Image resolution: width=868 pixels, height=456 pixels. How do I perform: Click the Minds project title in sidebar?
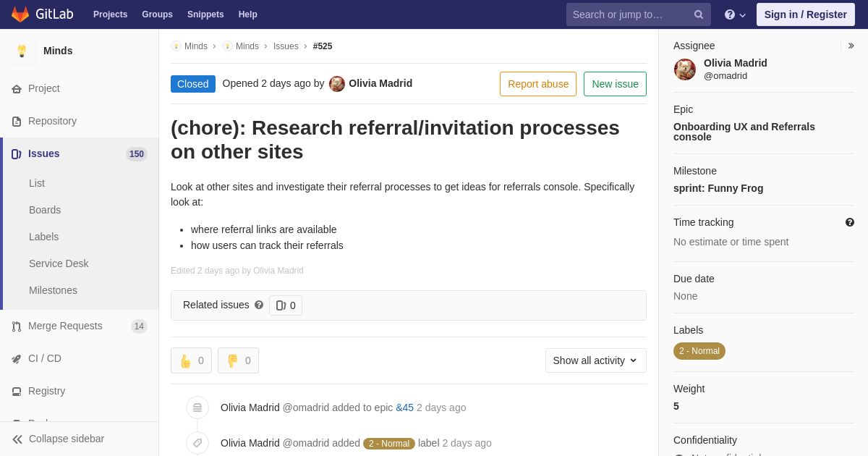pos(58,51)
